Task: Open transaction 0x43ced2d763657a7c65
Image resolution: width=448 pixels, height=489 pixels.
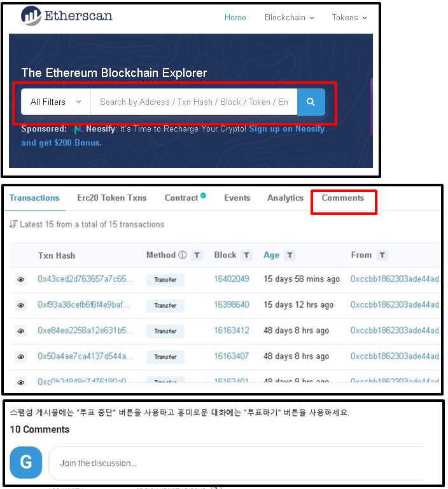Action: (x=85, y=279)
